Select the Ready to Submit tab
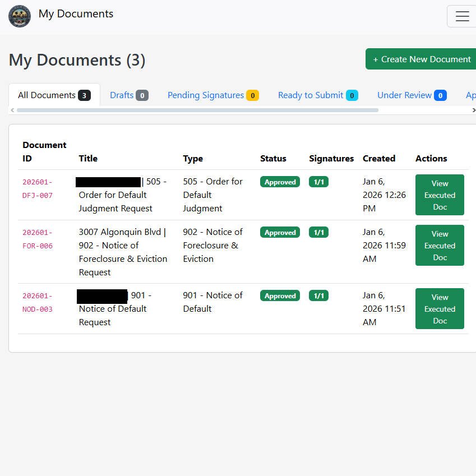The width and height of the screenshot is (476, 476). coord(311,95)
